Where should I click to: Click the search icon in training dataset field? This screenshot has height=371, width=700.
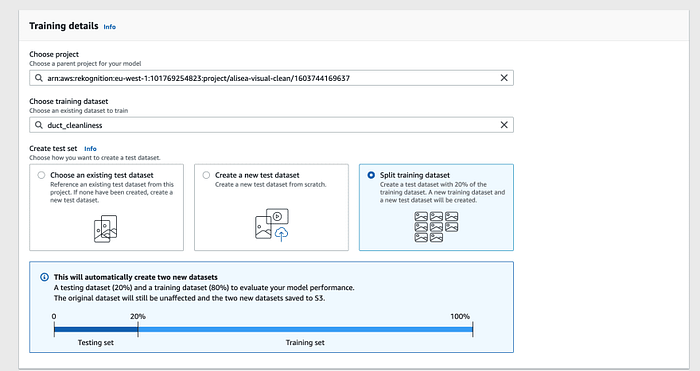click(x=39, y=125)
